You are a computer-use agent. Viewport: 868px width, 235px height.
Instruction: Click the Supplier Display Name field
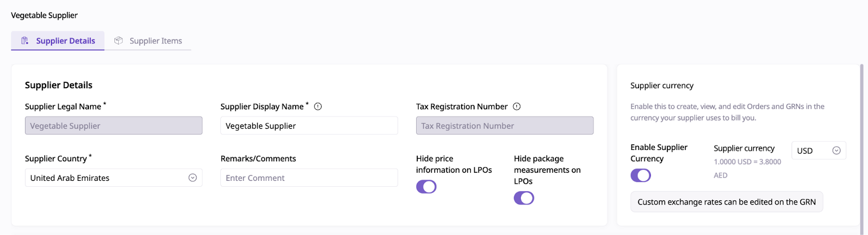click(309, 126)
